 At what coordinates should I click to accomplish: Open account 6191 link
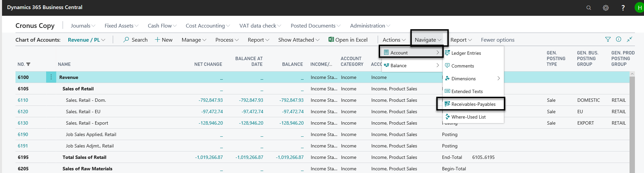click(x=23, y=146)
